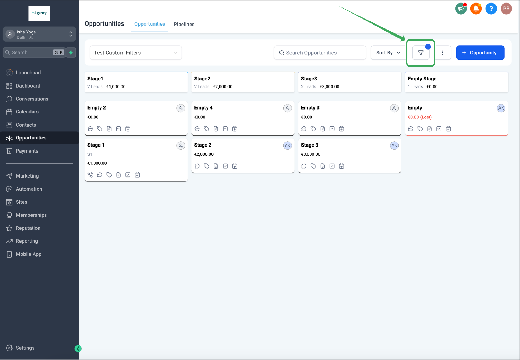520x360 pixels.
Task: Click owner avatar on Empty 3 card
Action: [x=394, y=108]
